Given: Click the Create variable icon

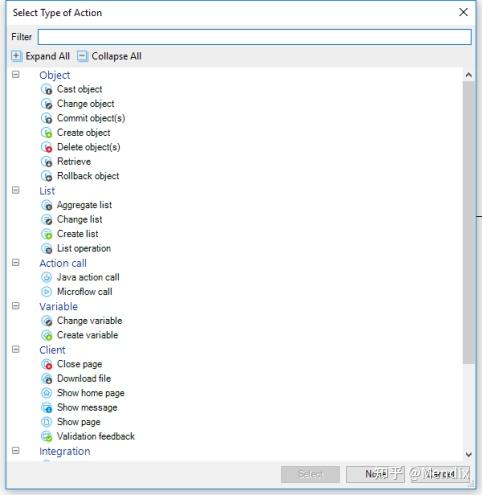Looking at the screenshot, I should pos(46,335).
